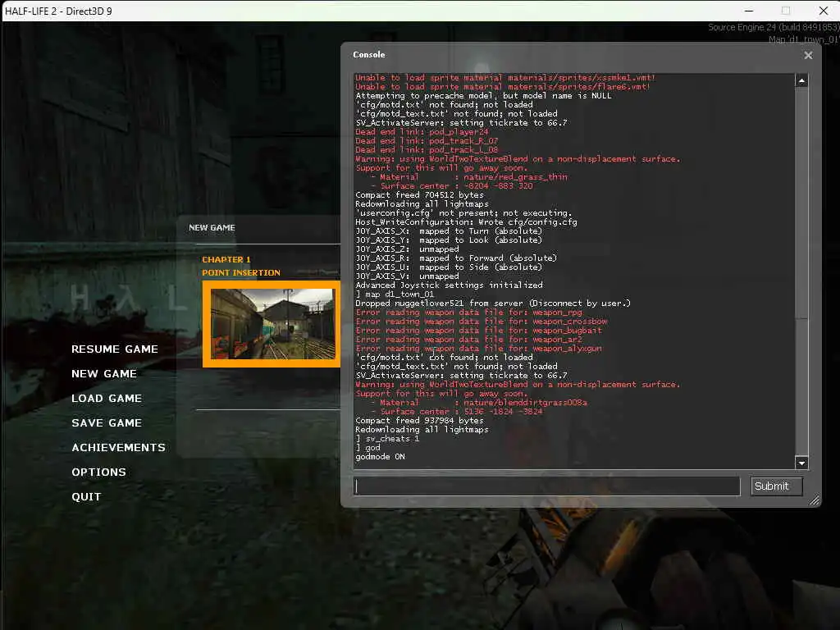Screen dimensions: 840x630
Task: Click the weapon_alyxgun error line
Action: click(479, 349)
